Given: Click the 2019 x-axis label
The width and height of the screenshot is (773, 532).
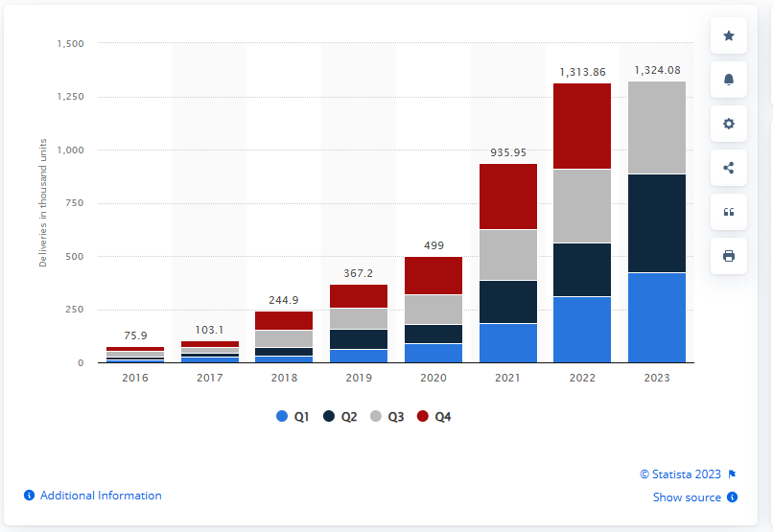Looking at the screenshot, I should (x=359, y=378).
